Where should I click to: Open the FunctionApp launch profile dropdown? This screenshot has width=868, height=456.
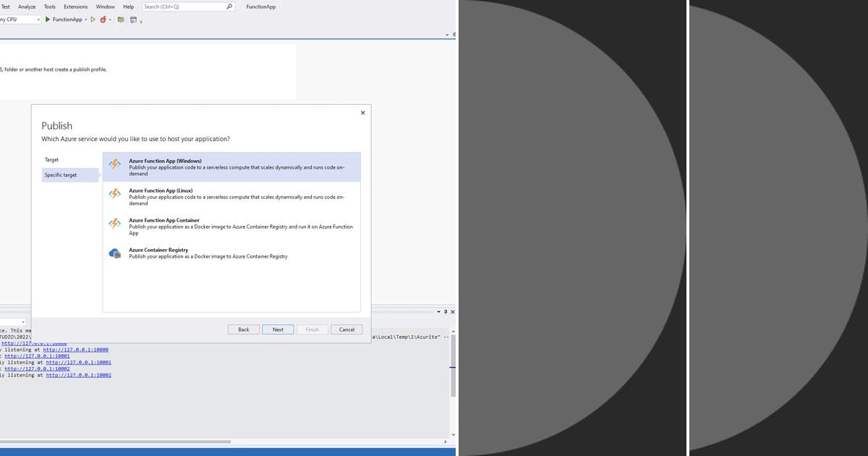tap(85, 20)
